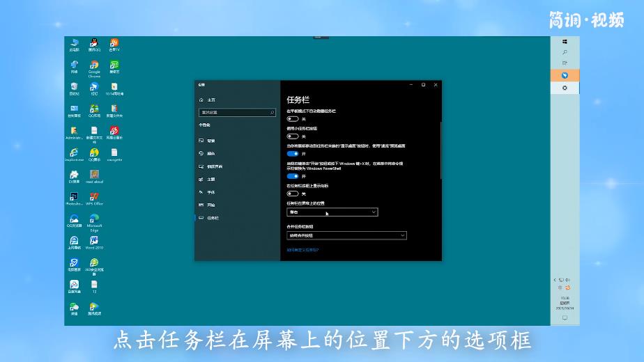Turn off the Windows PowerShell replacement toggle
644x362 pixels.
tap(293, 176)
